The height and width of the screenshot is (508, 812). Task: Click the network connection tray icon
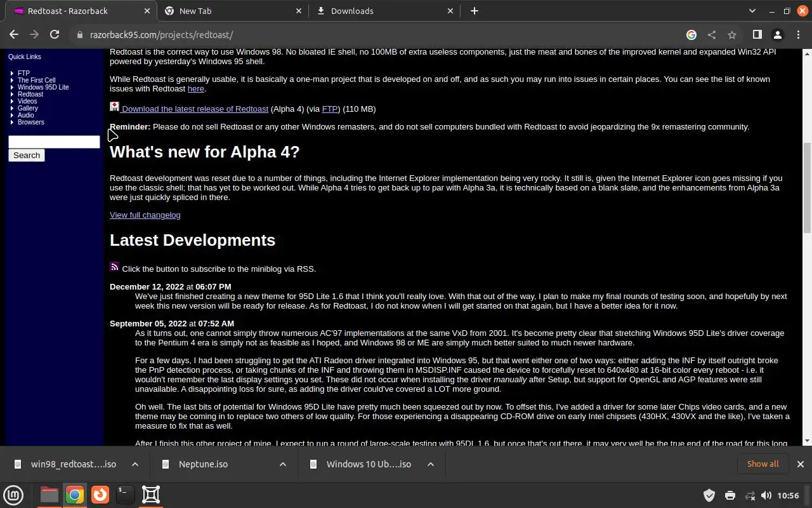click(x=750, y=495)
